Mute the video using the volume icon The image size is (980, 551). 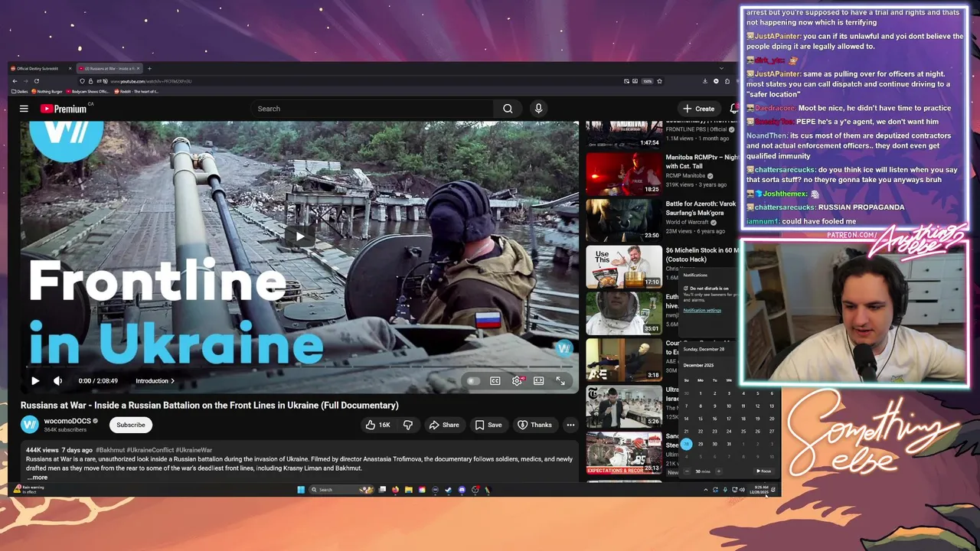pyautogui.click(x=57, y=380)
